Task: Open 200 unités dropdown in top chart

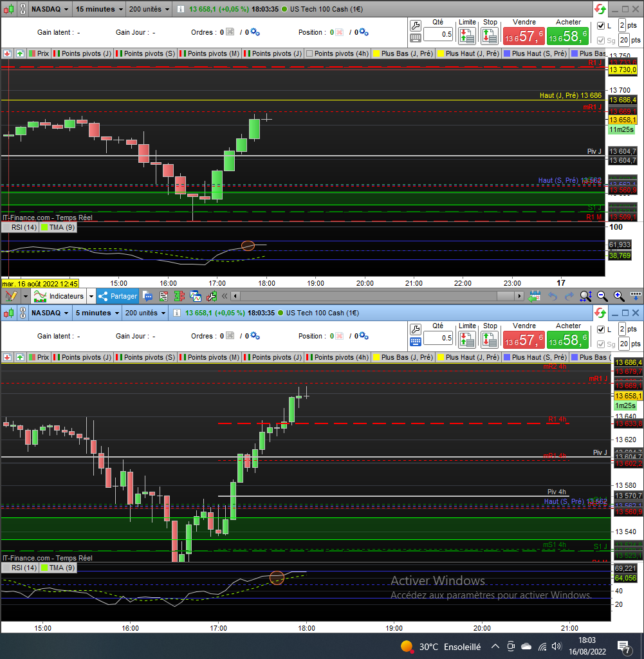Action: click(x=149, y=9)
